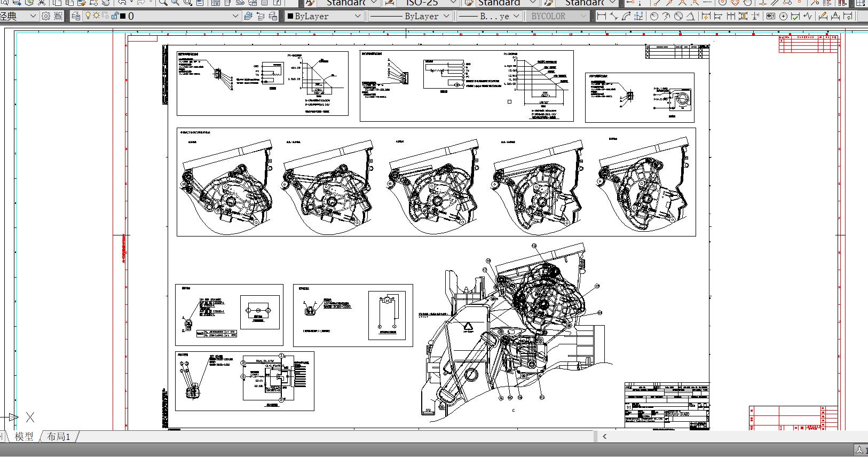Select the Arc Length dimension tool
Image resolution: width=868 pixels, height=457 pixels.
point(626,16)
